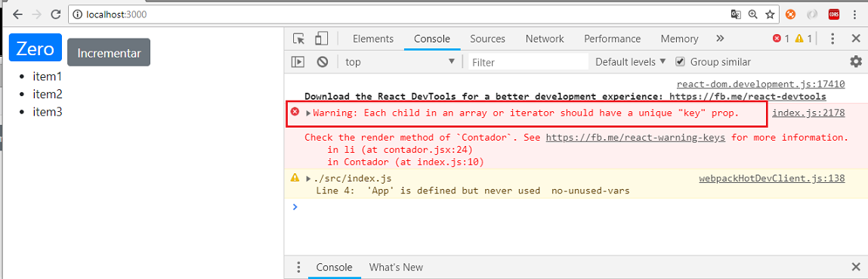Click the yellow warning count indicator
This screenshot has width=868, height=279.
803,39
